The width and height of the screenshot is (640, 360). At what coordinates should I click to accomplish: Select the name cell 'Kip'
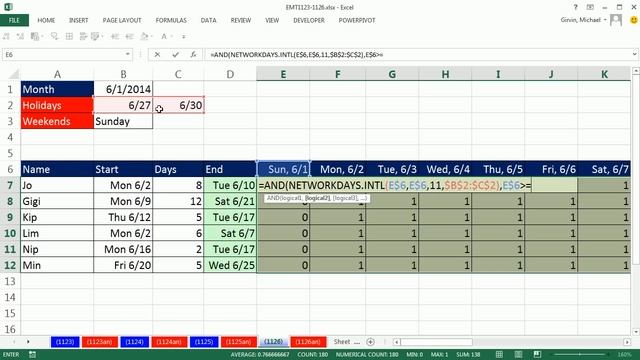point(57,217)
